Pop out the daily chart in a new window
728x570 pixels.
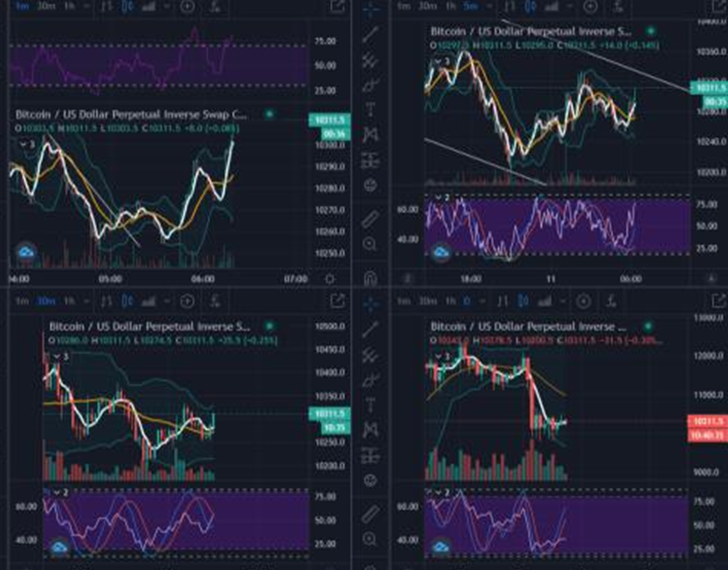click(720, 300)
